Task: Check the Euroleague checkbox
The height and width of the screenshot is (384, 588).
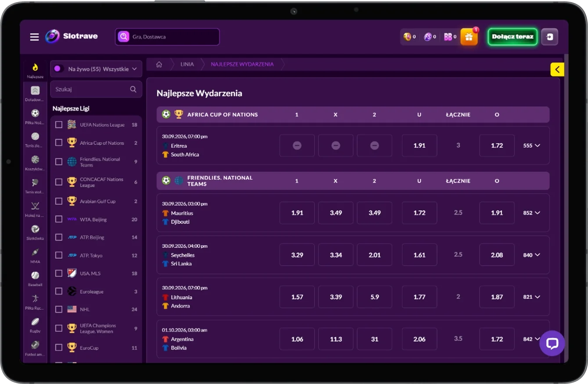Action: coord(59,291)
